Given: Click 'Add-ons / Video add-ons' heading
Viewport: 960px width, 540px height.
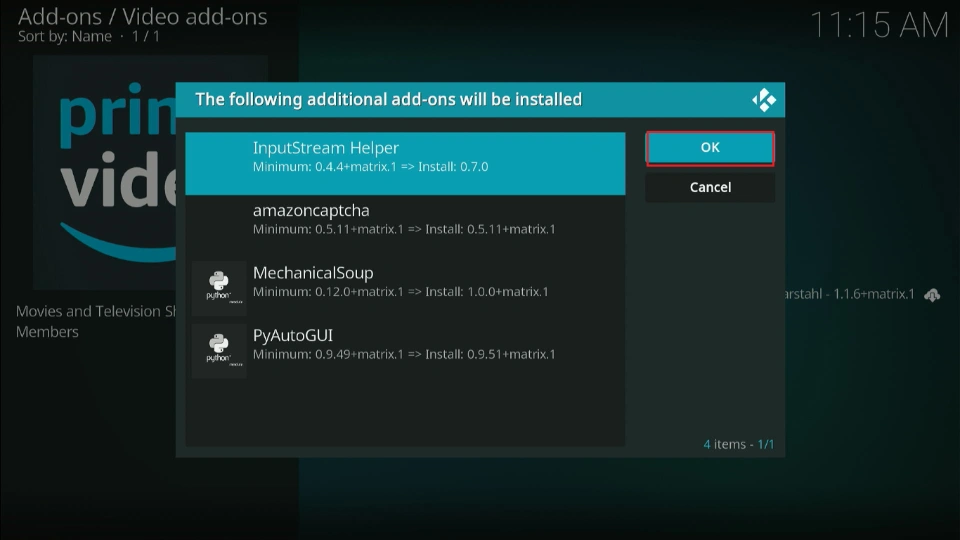Looking at the screenshot, I should click(x=143, y=17).
